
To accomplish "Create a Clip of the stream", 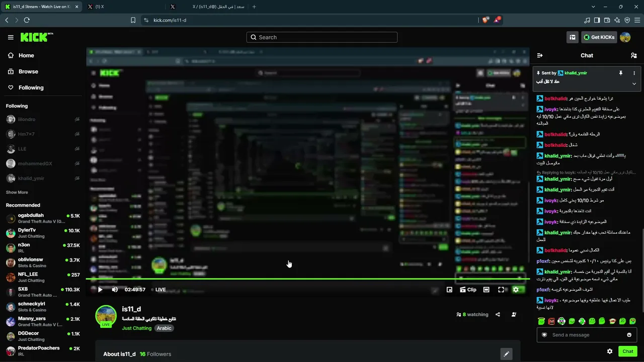I will click(x=468, y=290).
